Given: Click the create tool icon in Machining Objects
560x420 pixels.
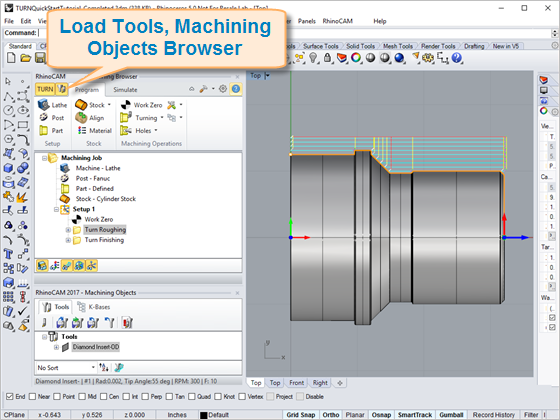Looking at the screenshot, I should pos(44,322).
